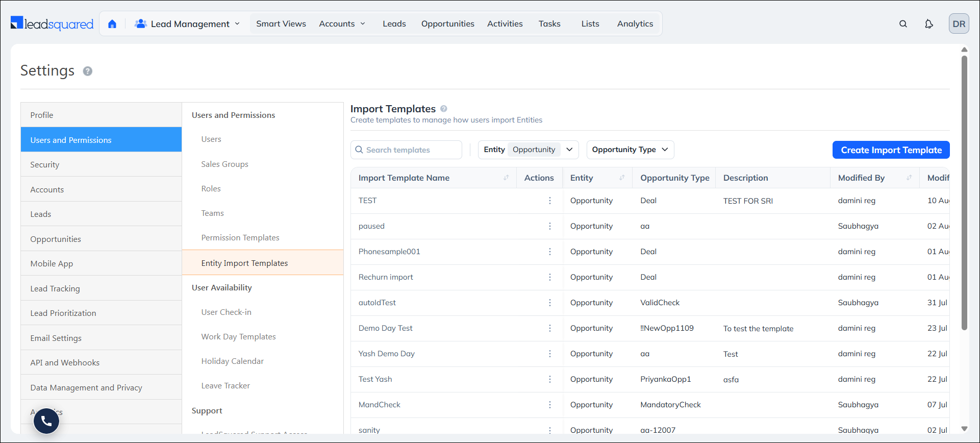Open Users submenu link

point(211,139)
